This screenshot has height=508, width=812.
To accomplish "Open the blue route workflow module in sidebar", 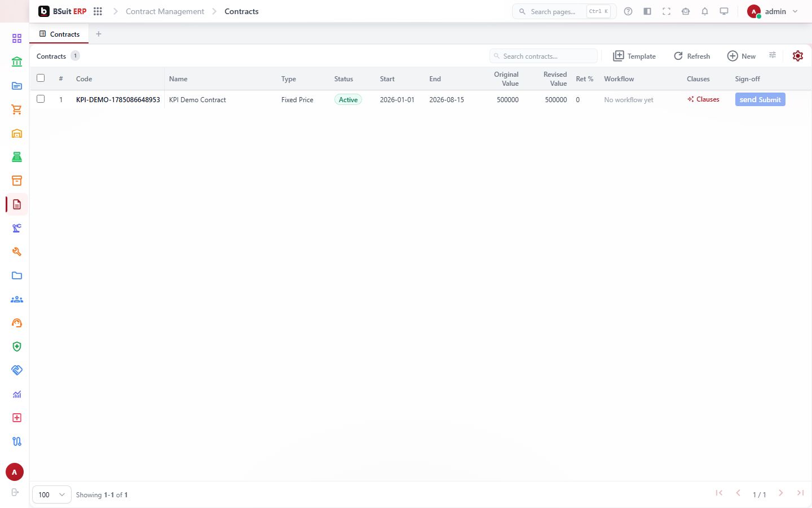I will click(x=17, y=441).
